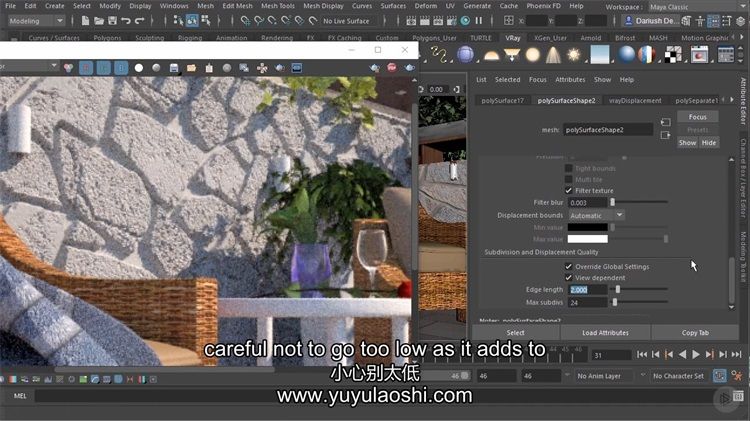Viewport: 750px width, 421px height.
Task: Toggle the white mono circle in frame buffer
Action: click(139, 68)
